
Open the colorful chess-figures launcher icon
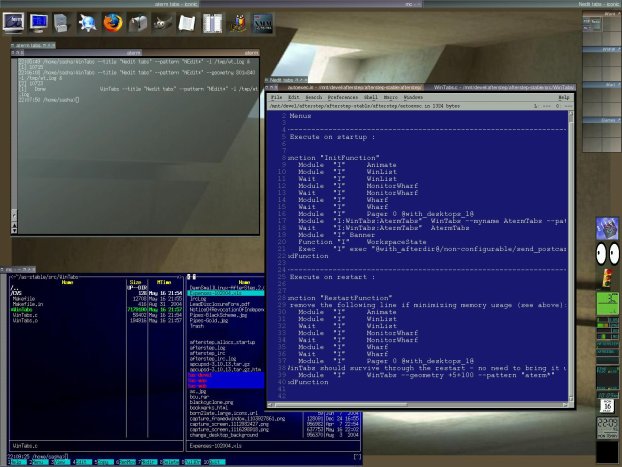point(238,23)
